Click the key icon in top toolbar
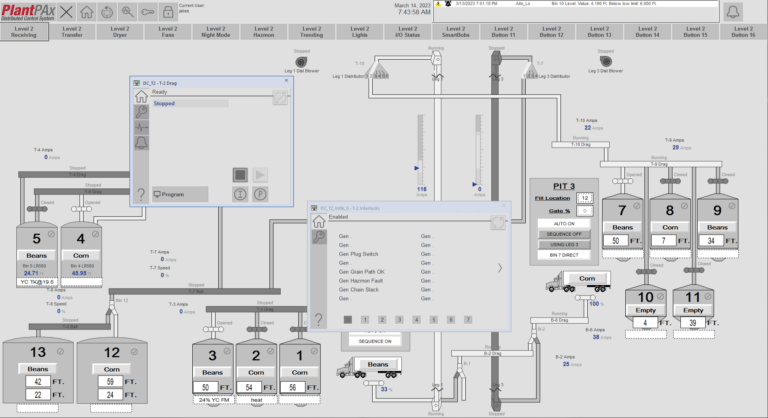This screenshot has width=768, height=418. coord(147,12)
